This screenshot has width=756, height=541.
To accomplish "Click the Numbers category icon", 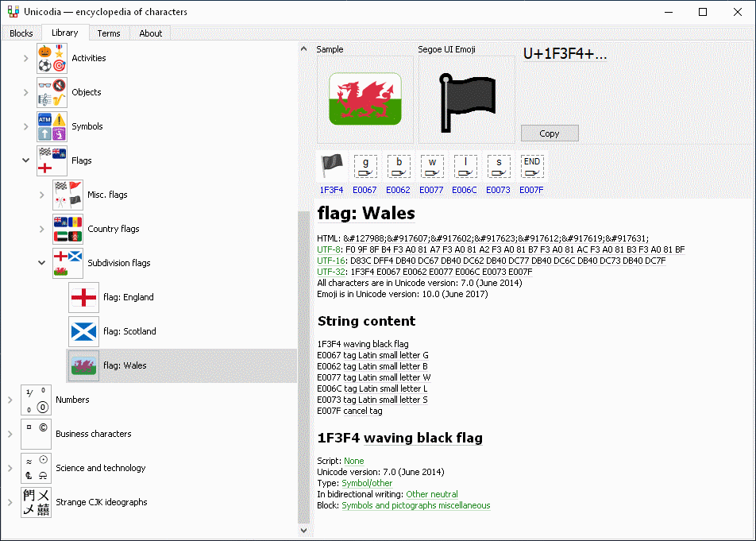I will coord(37,400).
